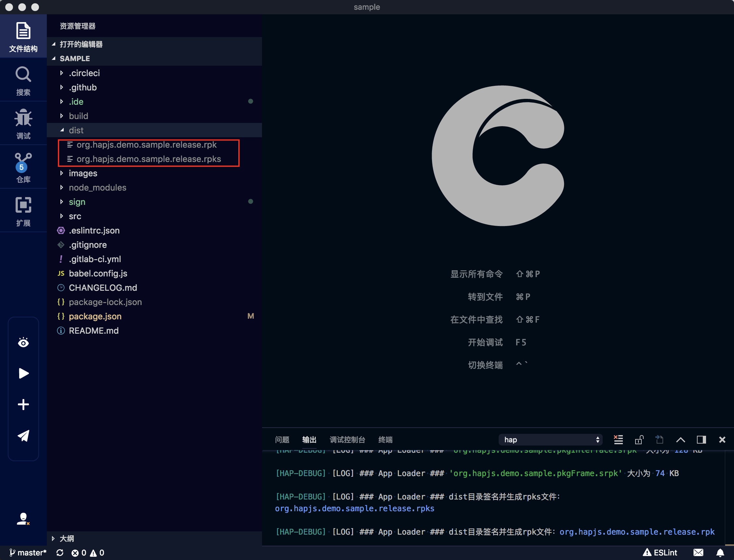Expand the sign folder
This screenshot has width=734, height=560.
[x=154, y=202]
